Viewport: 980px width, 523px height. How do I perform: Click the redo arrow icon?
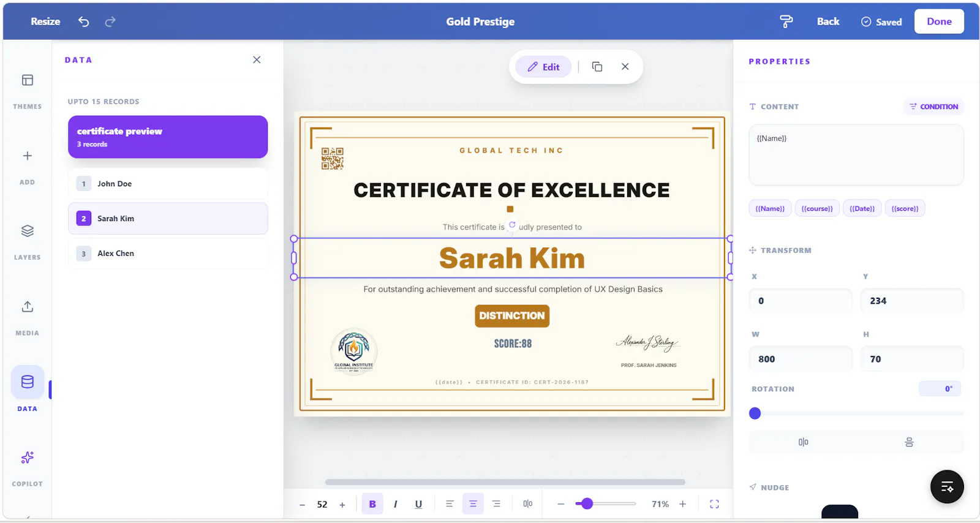(110, 21)
